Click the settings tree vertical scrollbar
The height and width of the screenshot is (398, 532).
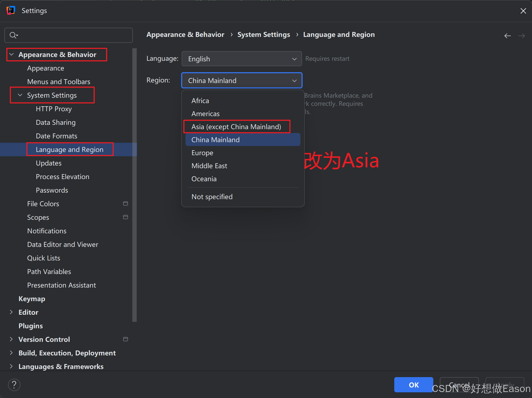pos(134,184)
